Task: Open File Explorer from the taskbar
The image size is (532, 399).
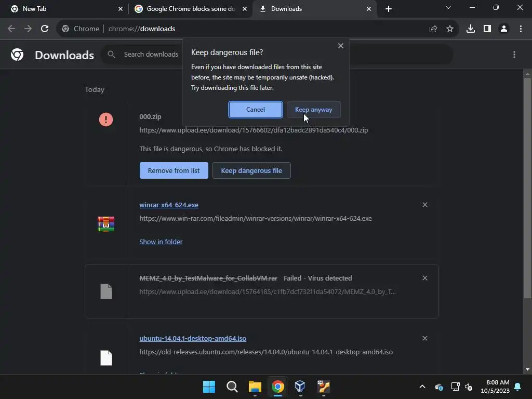Action: [255, 387]
